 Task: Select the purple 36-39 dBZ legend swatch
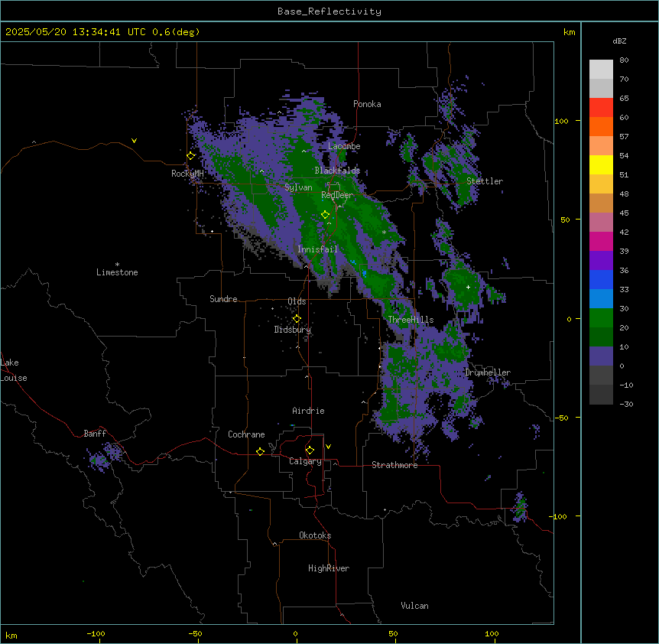click(x=601, y=261)
